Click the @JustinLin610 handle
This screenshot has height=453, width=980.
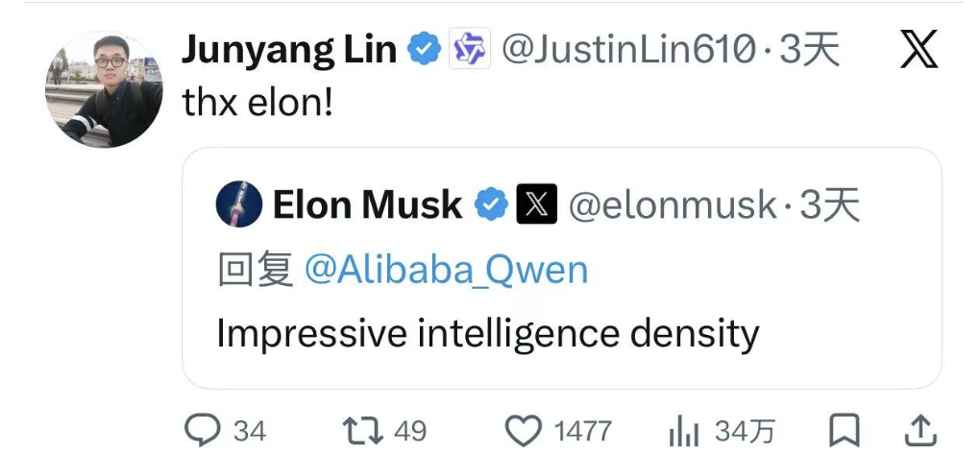[x=629, y=50]
